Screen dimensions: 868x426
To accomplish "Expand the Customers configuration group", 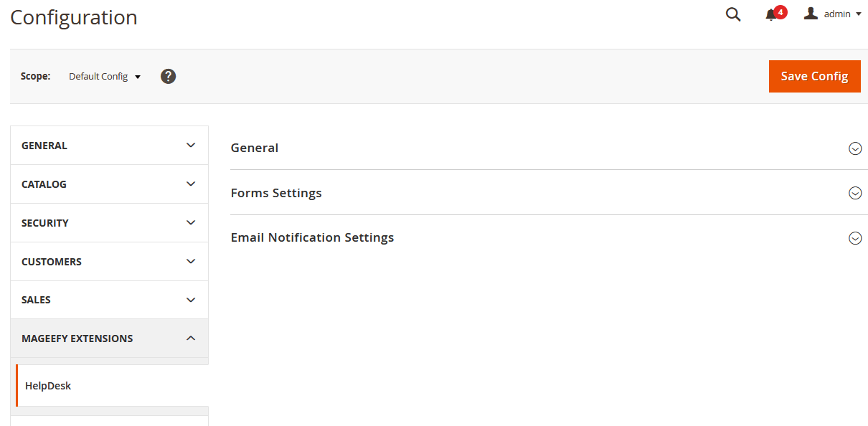I will 109,262.
